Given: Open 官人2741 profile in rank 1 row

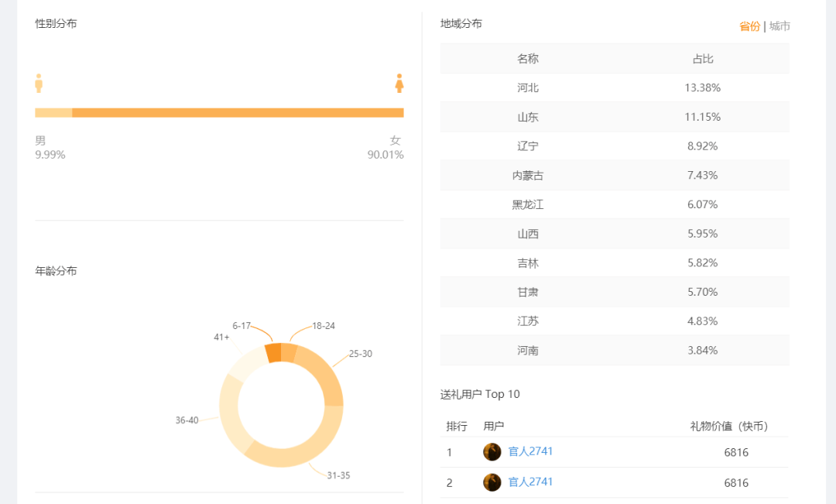Looking at the screenshot, I should coord(531,451).
